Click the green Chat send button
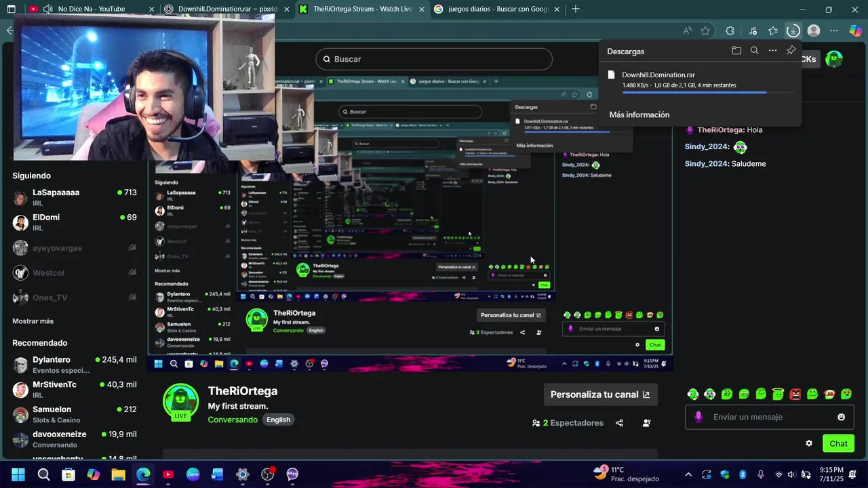Screen dimensions: 868x488 838,443
